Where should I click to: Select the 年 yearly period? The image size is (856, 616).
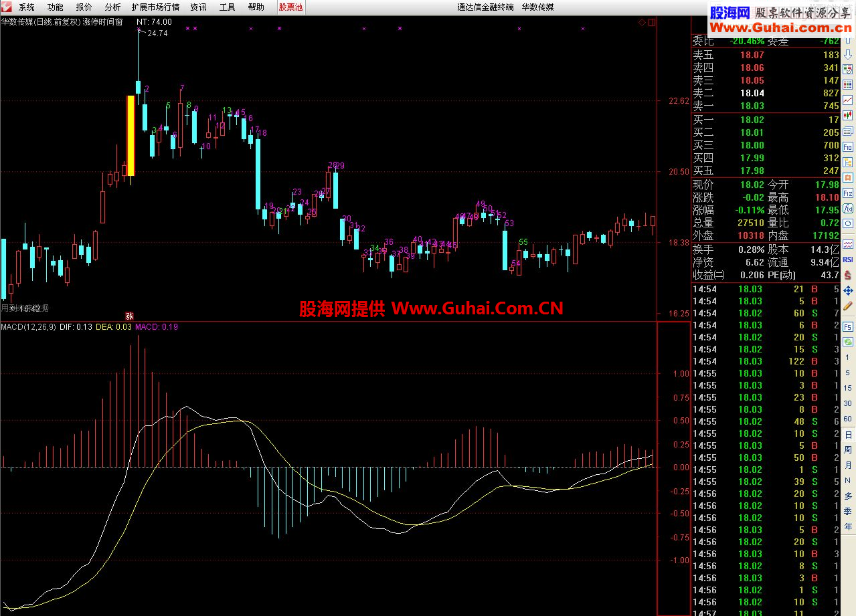point(848,526)
